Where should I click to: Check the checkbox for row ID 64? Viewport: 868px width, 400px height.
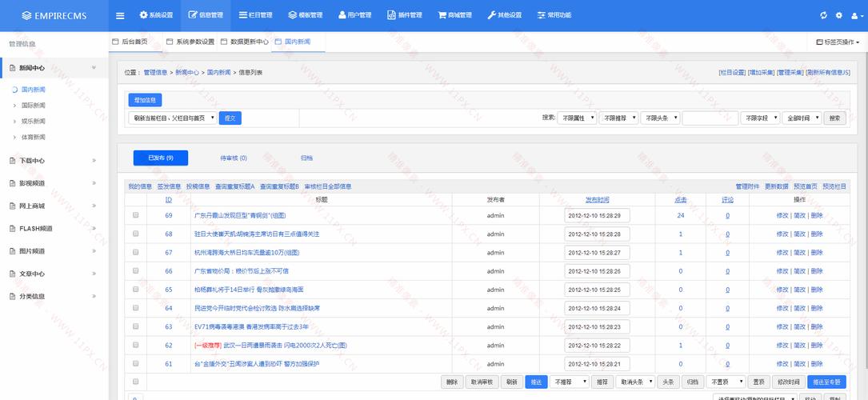tap(136, 308)
